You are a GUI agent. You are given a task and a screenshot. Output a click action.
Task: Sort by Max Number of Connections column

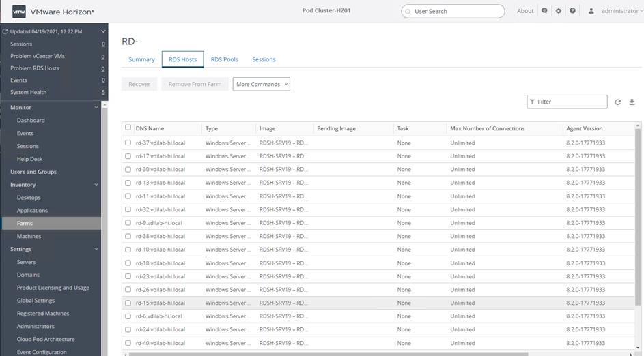point(487,128)
